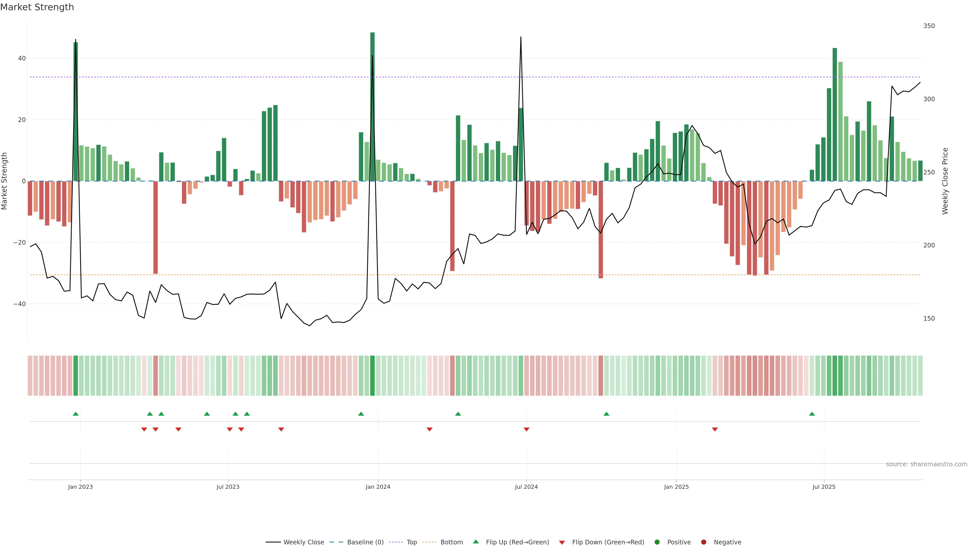
Task: Click Flip Up green triangle legend icon
Action: point(475,542)
